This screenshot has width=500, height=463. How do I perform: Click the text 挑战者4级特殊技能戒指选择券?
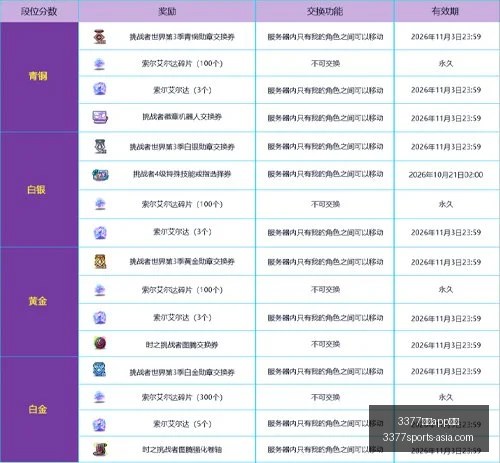182,174
